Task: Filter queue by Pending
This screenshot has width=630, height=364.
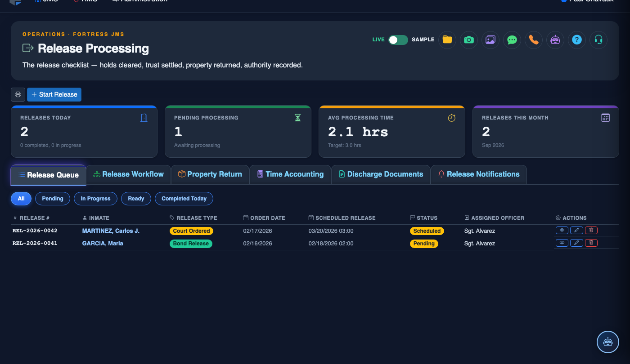Action: point(53,199)
